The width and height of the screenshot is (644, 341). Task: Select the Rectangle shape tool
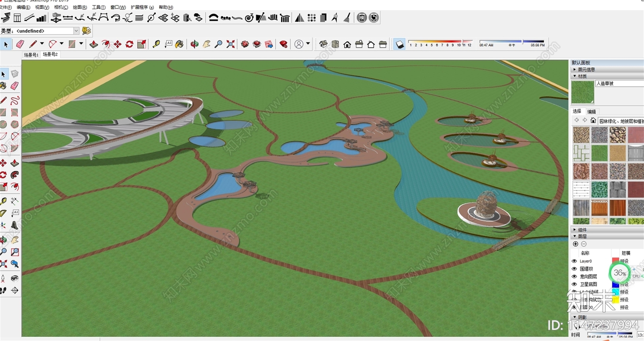[72, 44]
